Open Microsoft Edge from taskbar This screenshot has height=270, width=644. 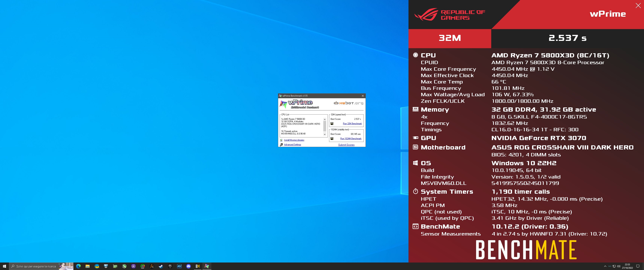pos(78,266)
